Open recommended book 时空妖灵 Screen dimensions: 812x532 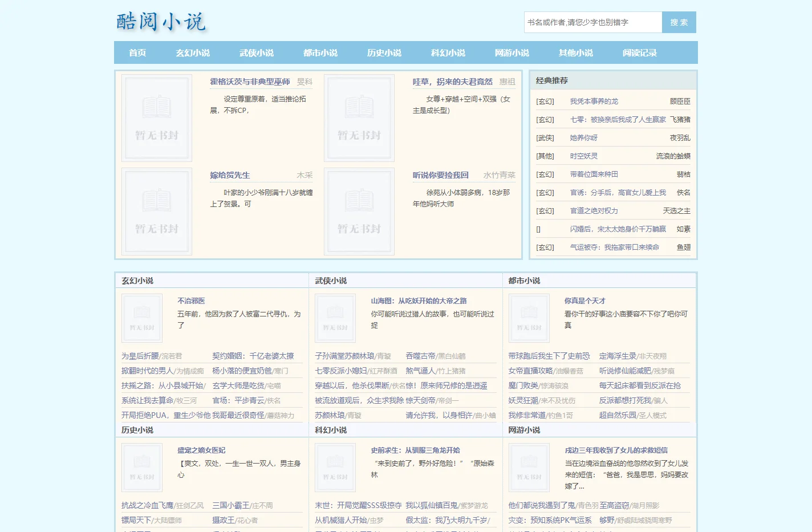click(584, 156)
